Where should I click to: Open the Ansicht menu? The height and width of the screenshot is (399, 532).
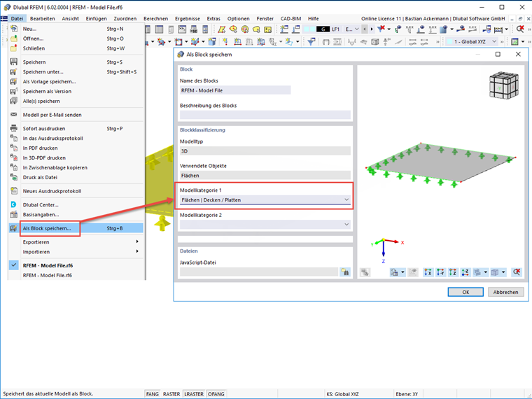tap(70, 19)
